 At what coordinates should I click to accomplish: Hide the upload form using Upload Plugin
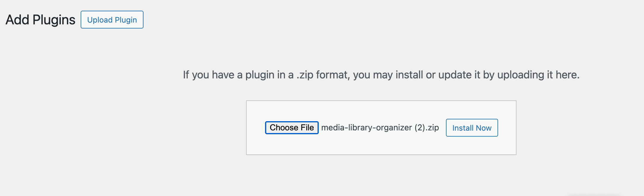pos(112,20)
